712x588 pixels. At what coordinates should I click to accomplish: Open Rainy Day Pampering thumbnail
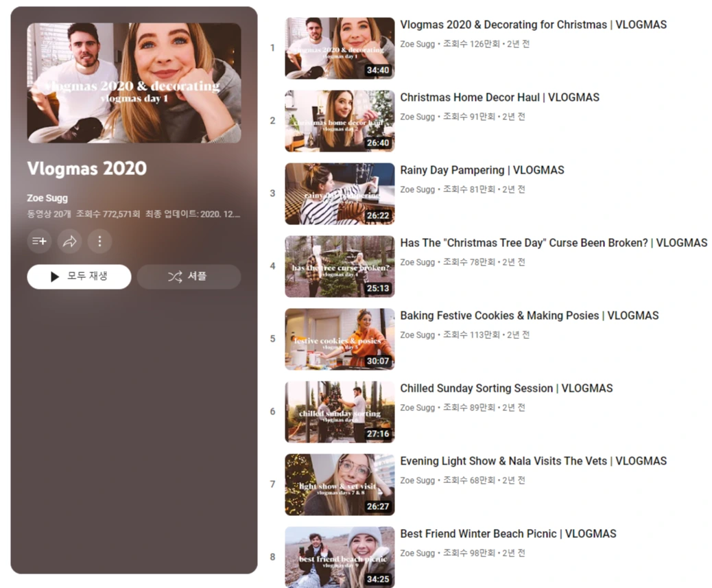340,193
